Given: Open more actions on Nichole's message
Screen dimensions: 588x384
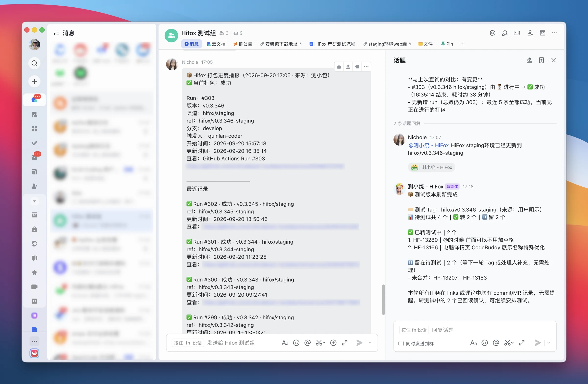Looking at the screenshot, I should point(366,67).
